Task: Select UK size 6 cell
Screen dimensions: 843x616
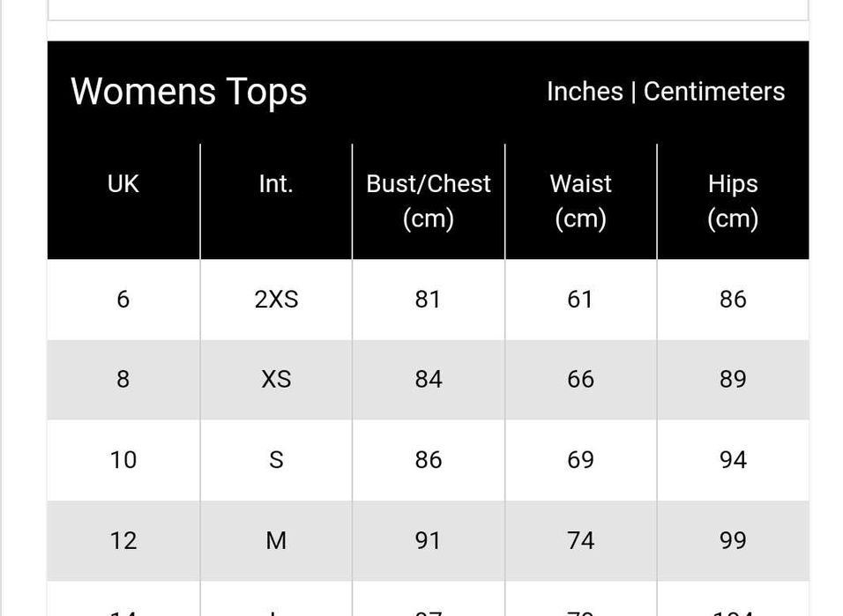Action: (123, 300)
